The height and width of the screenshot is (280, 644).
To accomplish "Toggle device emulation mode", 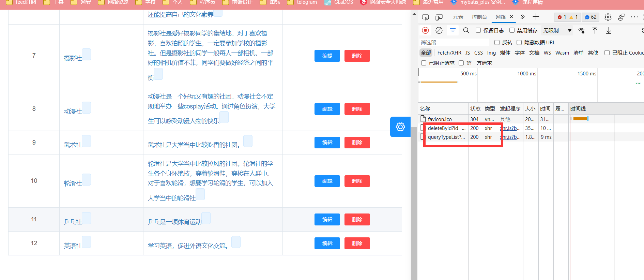I will pos(439,17).
